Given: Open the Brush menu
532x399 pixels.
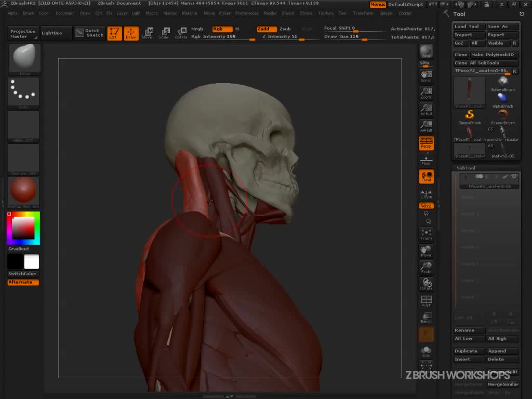Looking at the screenshot, I should (x=28, y=13).
